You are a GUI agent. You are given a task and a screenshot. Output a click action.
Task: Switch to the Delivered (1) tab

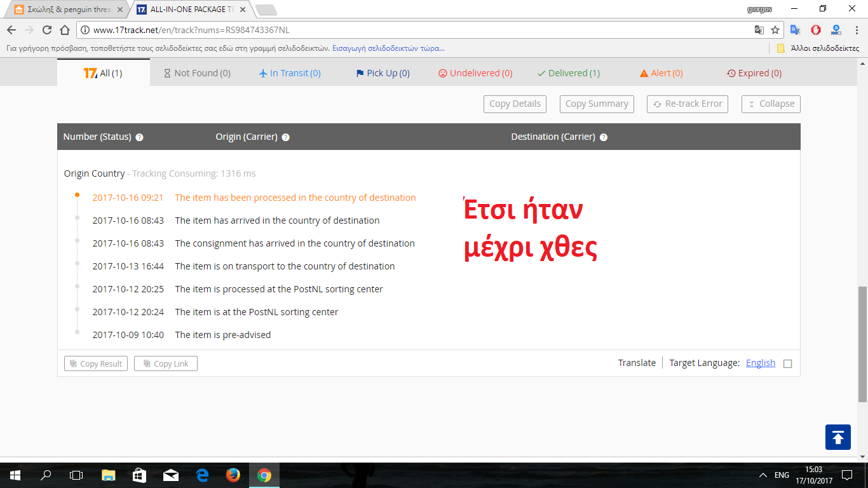[x=568, y=73]
